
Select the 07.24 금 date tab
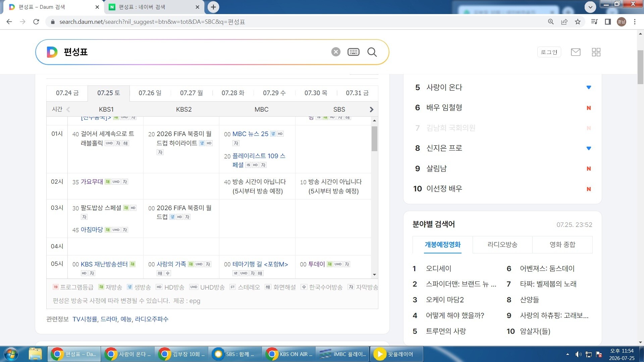(67, 93)
